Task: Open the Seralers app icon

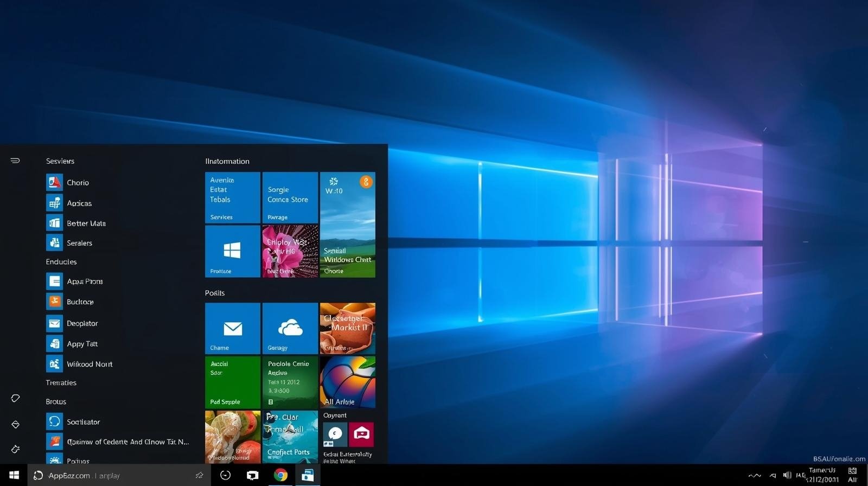Action: [54, 242]
